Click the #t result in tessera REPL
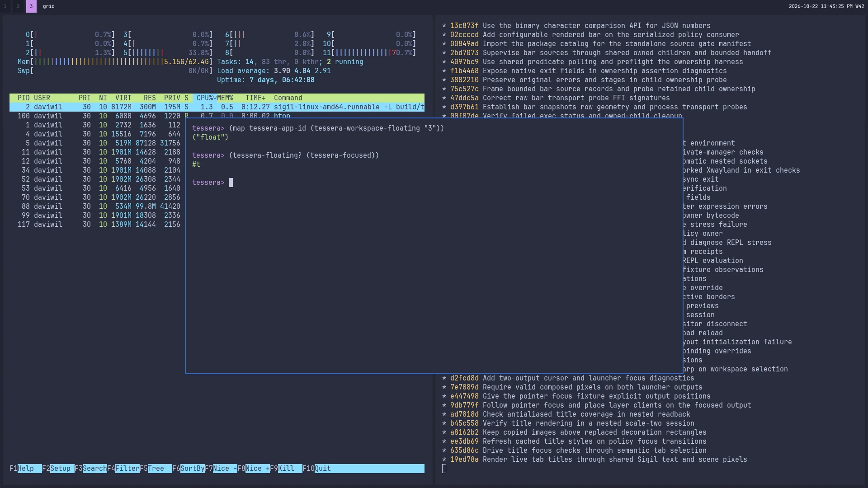 tap(196, 164)
